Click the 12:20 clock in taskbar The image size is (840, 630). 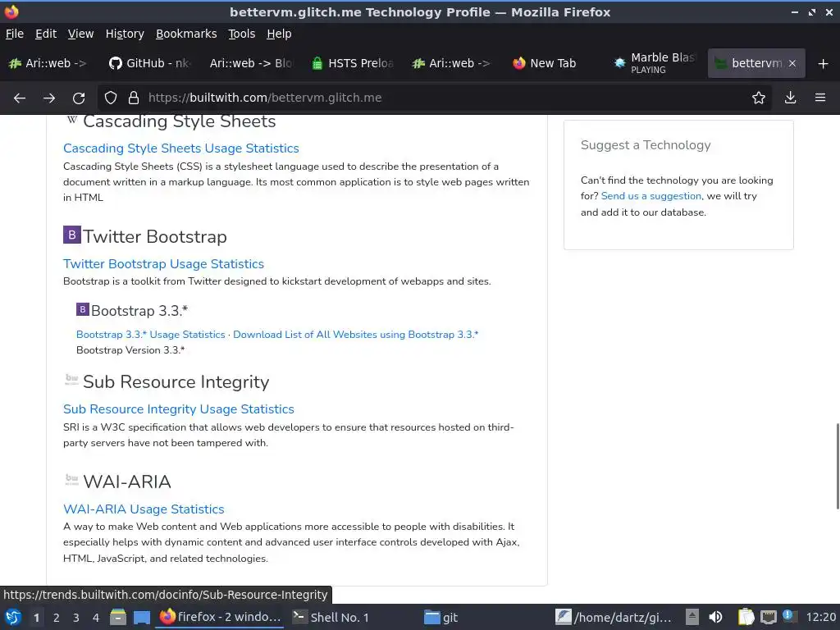click(820, 617)
